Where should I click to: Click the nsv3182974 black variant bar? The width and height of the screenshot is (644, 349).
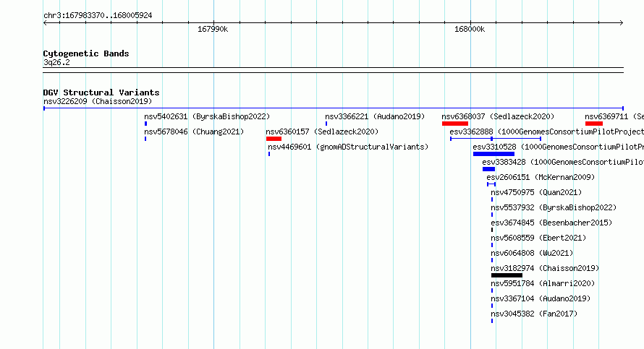(x=507, y=275)
